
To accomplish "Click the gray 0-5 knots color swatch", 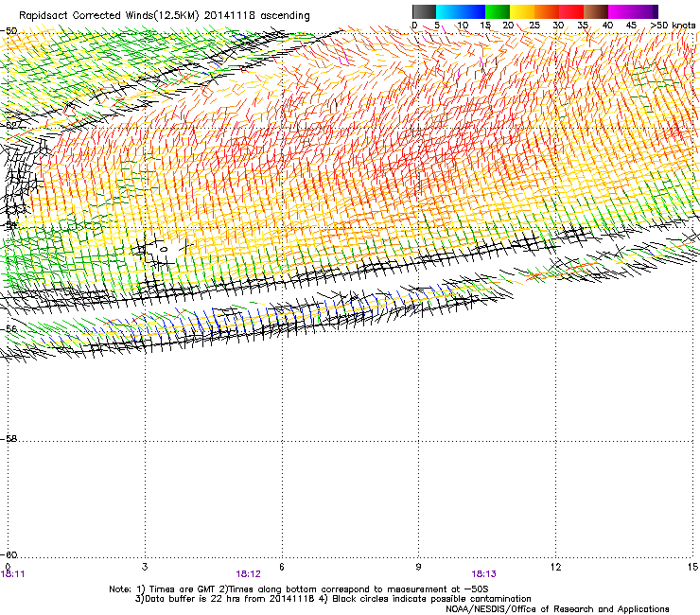I will [x=424, y=11].
